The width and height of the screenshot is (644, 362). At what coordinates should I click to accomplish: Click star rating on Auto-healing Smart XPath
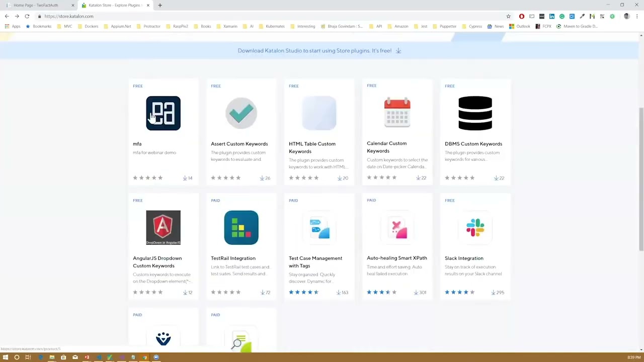(x=381, y=292)
